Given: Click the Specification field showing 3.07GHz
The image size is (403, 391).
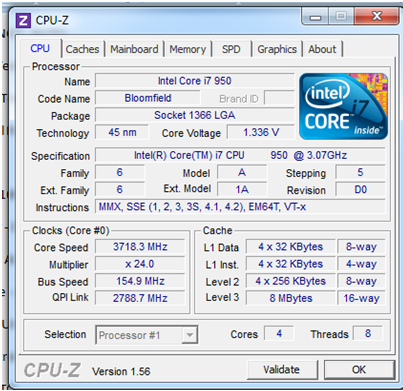Looking at the screenshot, I should [240, 155].
